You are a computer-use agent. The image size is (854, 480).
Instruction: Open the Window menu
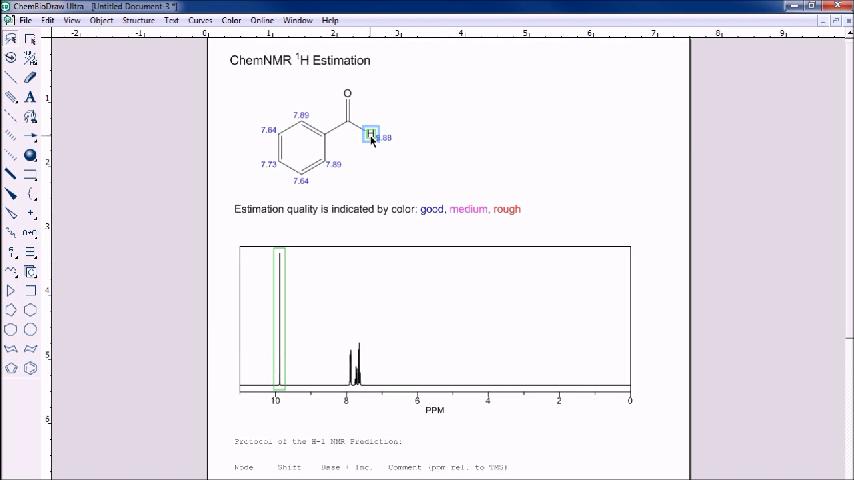pyautogui.click(x=297, y=20)
